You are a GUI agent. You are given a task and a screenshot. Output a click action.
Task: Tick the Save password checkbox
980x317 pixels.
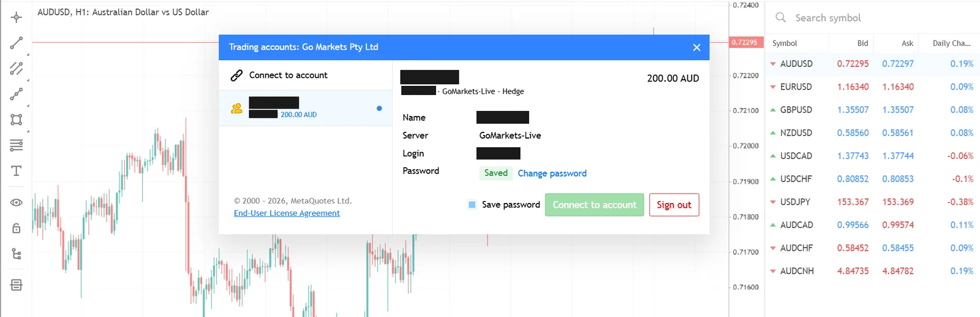pos(472,205)
